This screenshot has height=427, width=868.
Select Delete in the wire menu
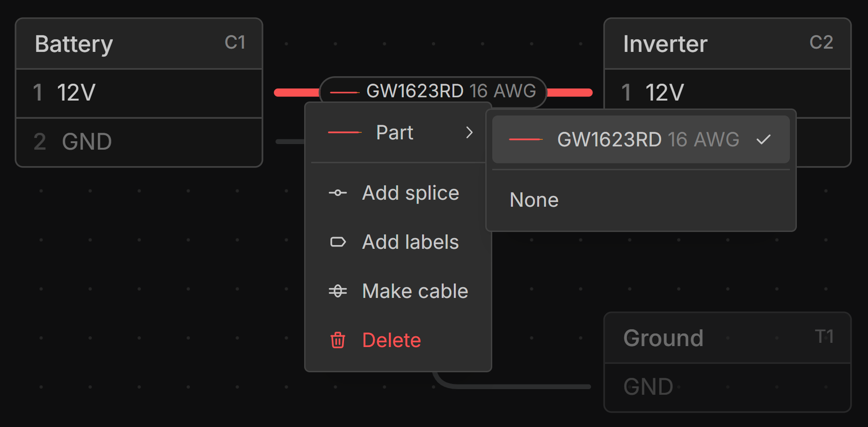pyautogui.click(x=391, y=340)
